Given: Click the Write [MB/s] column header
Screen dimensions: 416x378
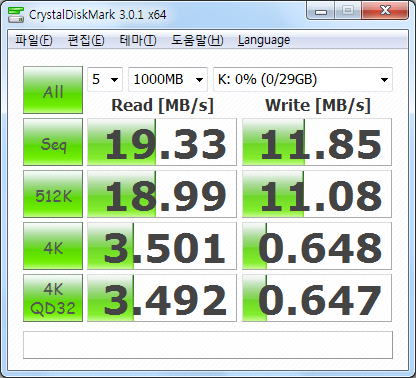Looking at the screenshot, I should pos(318,106).
